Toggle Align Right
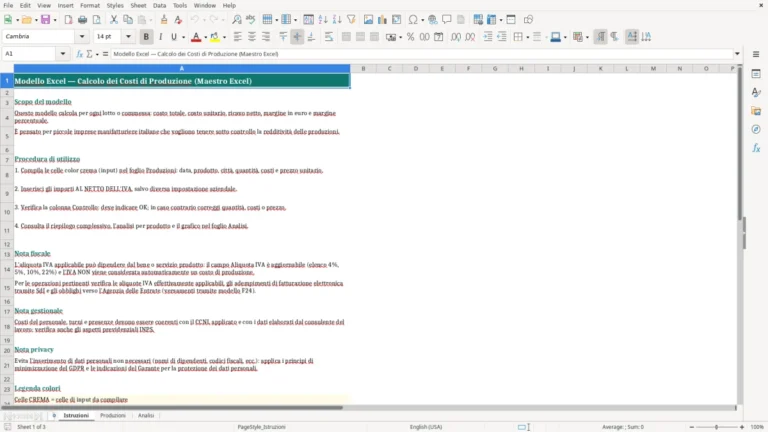 pos(266,37)
